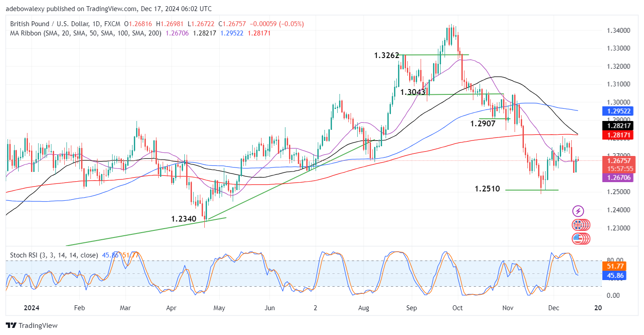This screenshot has height=335, width=644.
Task: Click the UK flag economic event icon
Action: pyautogui.click(x=578, y=225)
